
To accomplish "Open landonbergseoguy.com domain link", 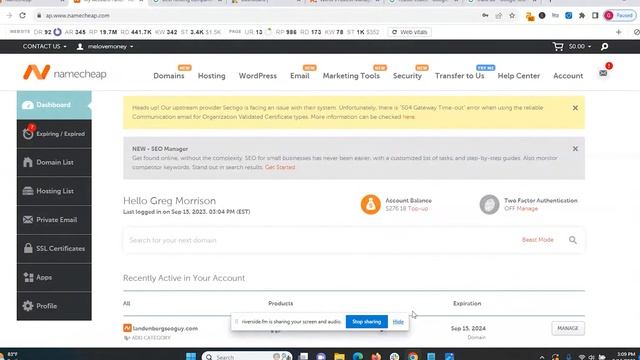I will 165,328.
